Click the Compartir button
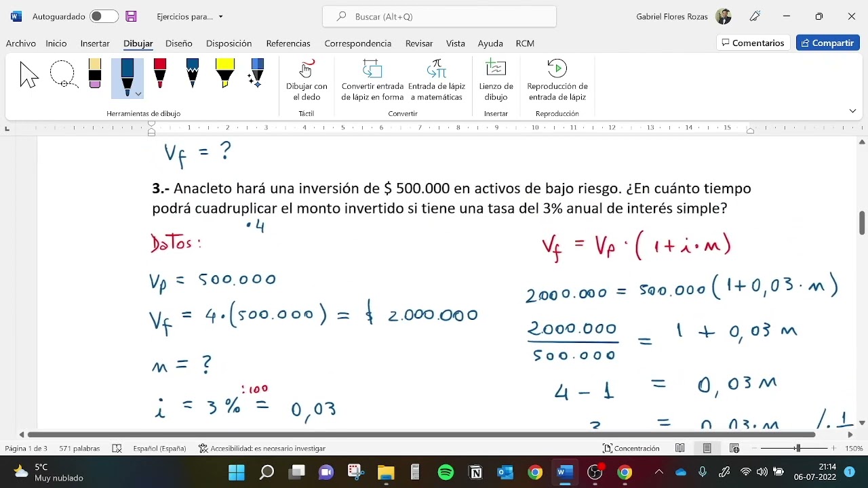The width and height of the screenshot is (868, 488). click(x=827, y=43)
